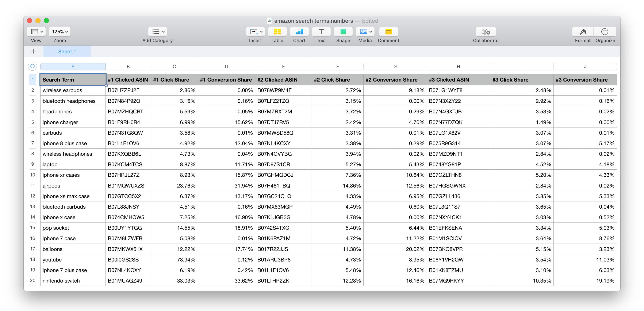Insert a Chart
Screen dimensions: 644x311
(299, 32)
